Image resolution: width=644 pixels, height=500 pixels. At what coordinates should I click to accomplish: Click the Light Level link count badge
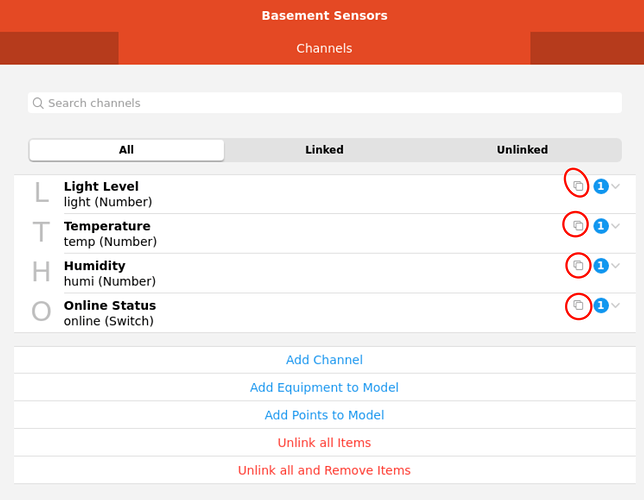[601, 186]
